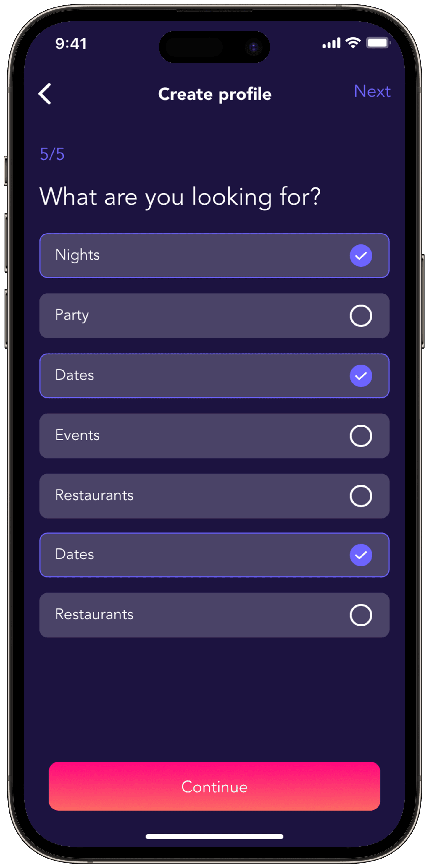The image size is (429, 868).
Task: Tap the Events option label
Action: [x=77, y=435]
